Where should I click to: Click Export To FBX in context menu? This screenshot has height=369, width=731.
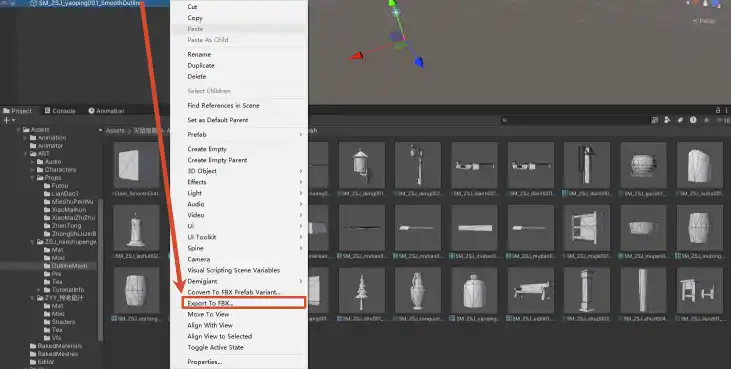pyautogui.click(x=239, y=303)
